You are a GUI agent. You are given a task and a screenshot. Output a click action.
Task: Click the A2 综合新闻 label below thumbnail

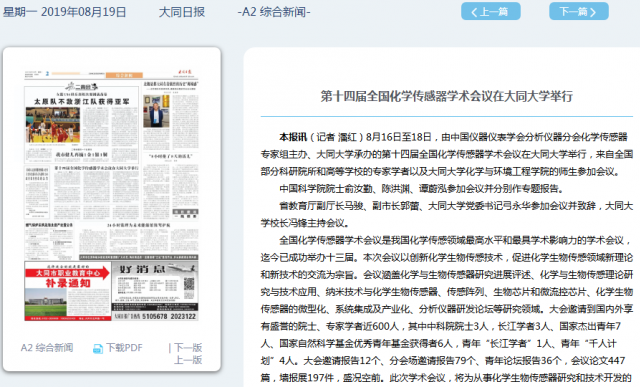pos(47,348)
